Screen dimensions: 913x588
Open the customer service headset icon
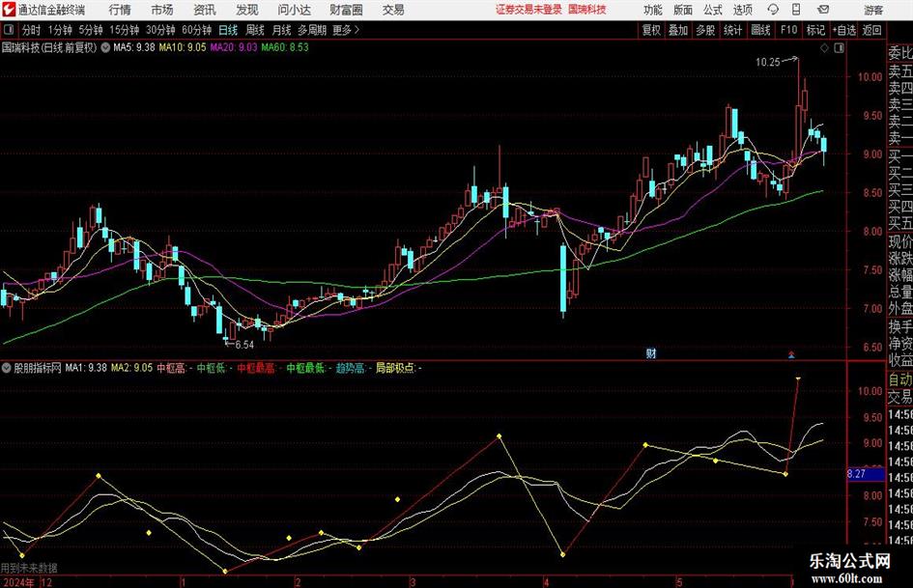pos(773,10)
